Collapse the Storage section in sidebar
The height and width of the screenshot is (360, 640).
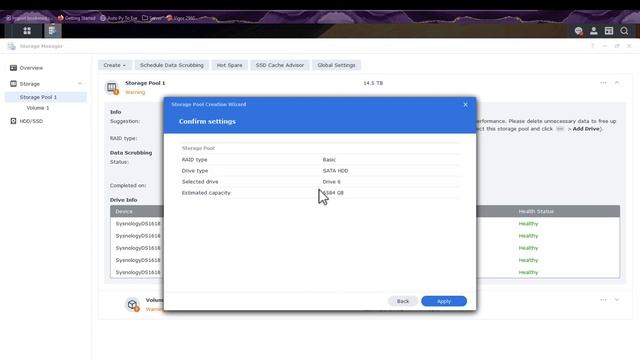pyautogui.click(x=80, y=84)
